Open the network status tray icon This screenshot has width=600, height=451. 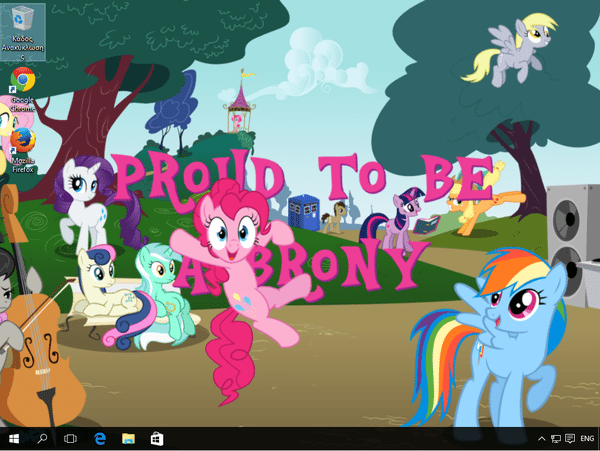pos(556,439)
